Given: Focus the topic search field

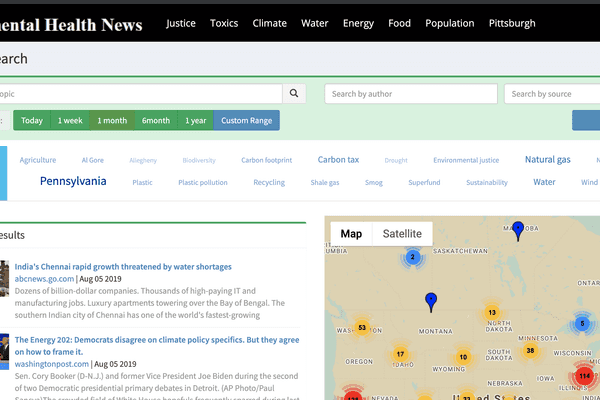Looking at the screenshot, I should click(141, 94).
